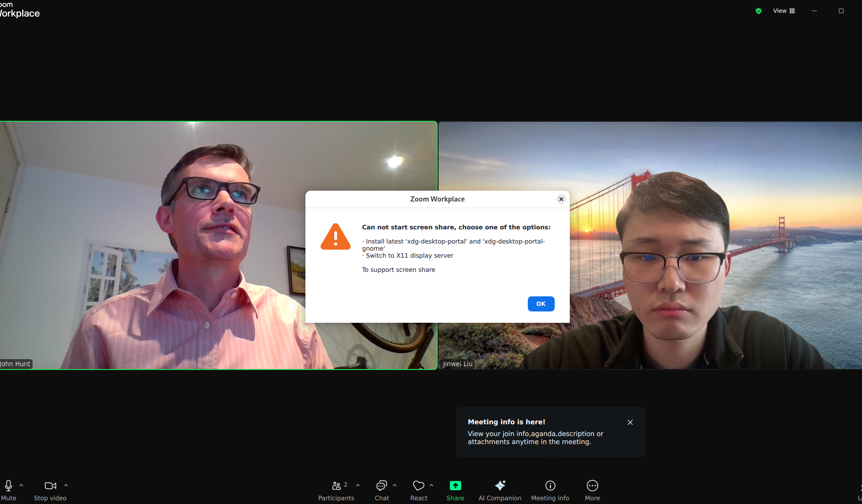Check the green encryption shield icon
The height and width of the screenshot is (504, 862).
[x=759, y=11]
